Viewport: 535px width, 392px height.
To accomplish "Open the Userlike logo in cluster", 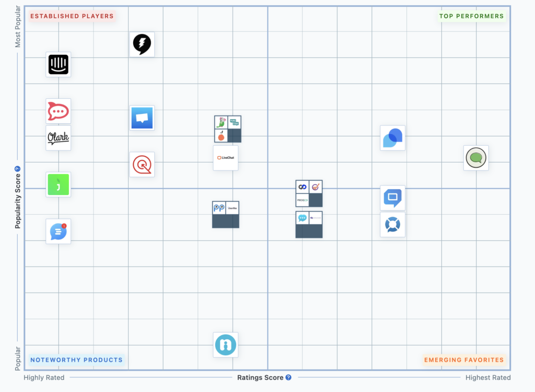I will [x=232, y=208].
